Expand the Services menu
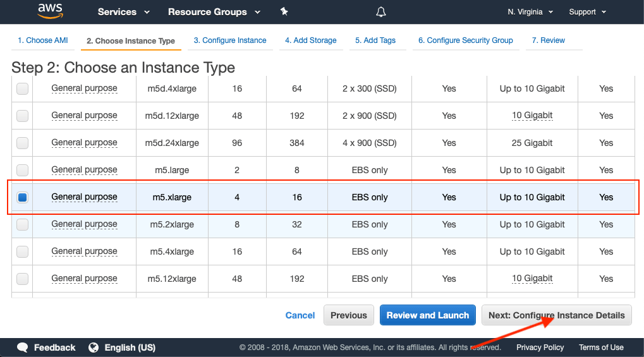This screenshot has width=644, height=357. pos(124,12)
